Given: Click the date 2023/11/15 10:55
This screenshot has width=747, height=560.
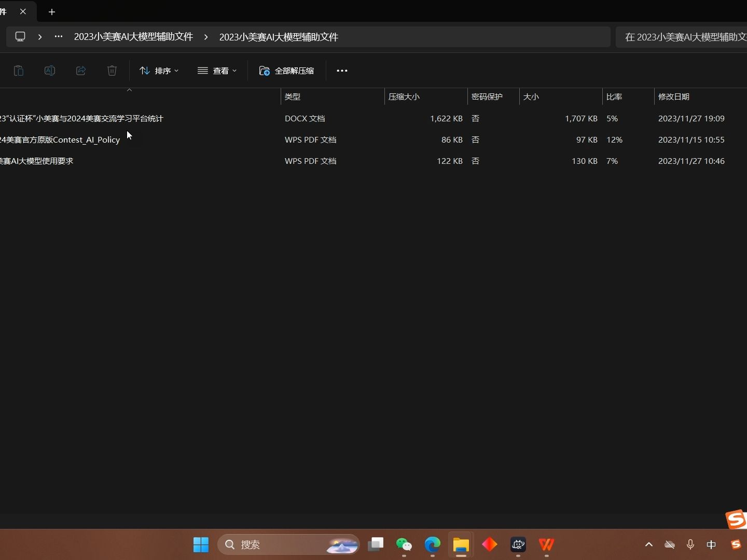Looking at the screenshot, I should (x=691, y=139).
